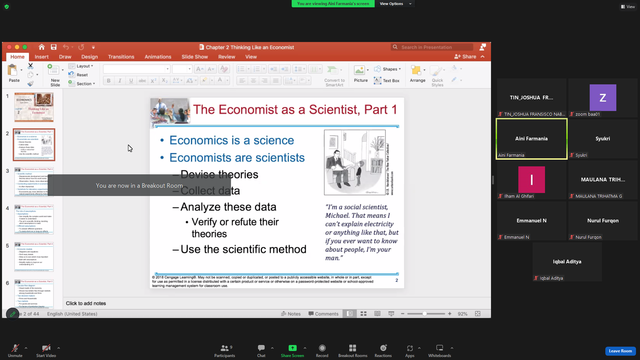Click Reset button in ribbon
Screen dimensions: 640x360
(78, 75)
